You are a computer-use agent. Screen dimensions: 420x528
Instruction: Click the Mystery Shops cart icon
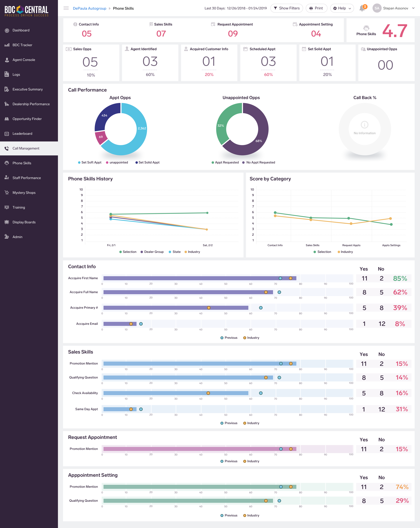7,192
